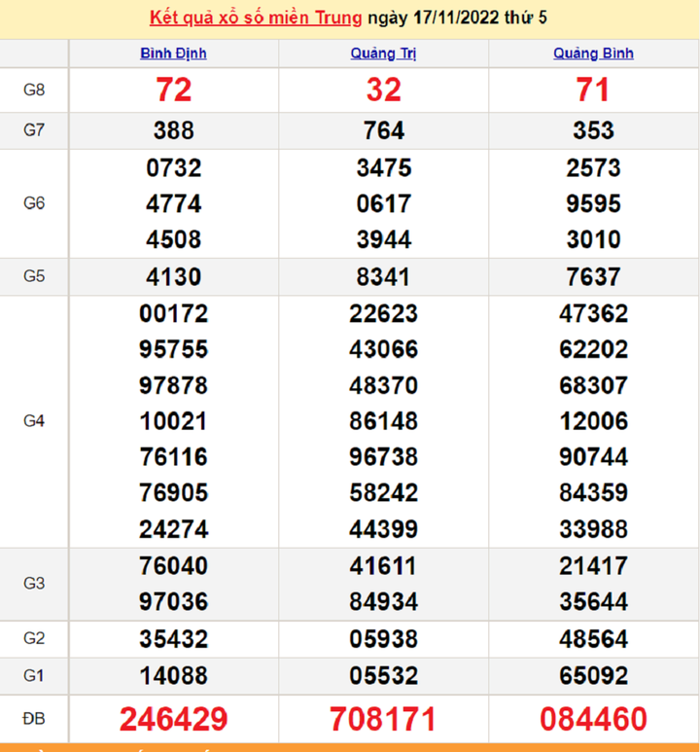Open the 'Kết quả xổ số miền Trung' link
Image resolution: width=700 pixels, height=752 pixels.
tap(256, 18)
